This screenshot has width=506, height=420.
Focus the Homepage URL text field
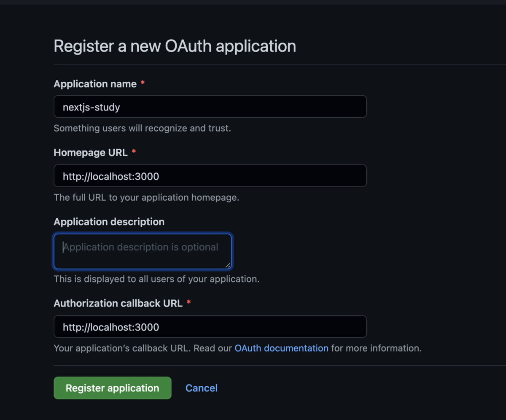click(210, 176)
